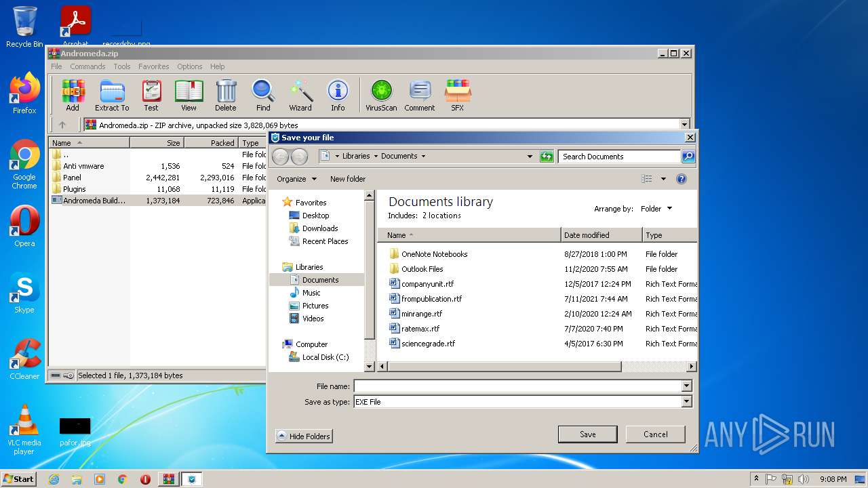Click the navigation pane vertical scrollbar
868x488 pixels.
click(x=370, y=271)
